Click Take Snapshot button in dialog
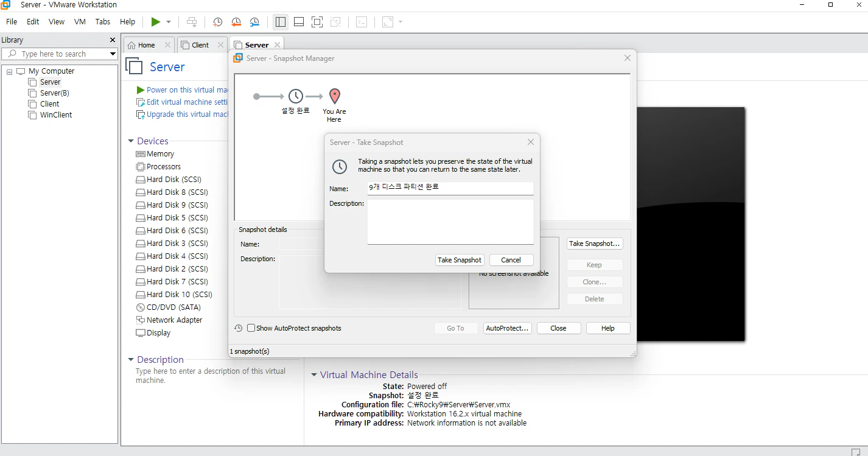The height and width of the screenshot is (456, 868). pyautogui.click(x=460, y=260)
